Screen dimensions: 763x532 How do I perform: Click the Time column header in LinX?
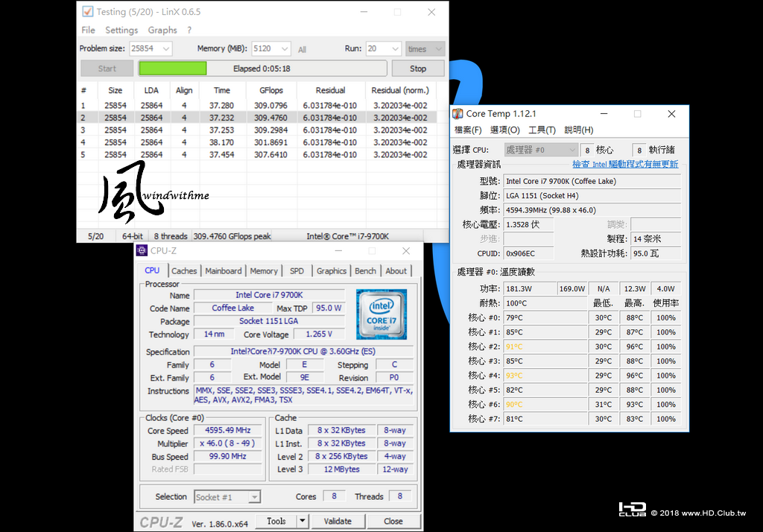click(x=222, y=90)
